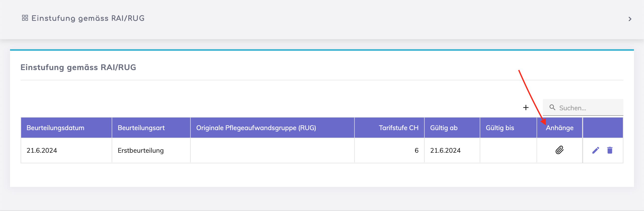Click the search magnifier icon
The width and height of the screenshot is (644, 211).
[x=552, y=108]
